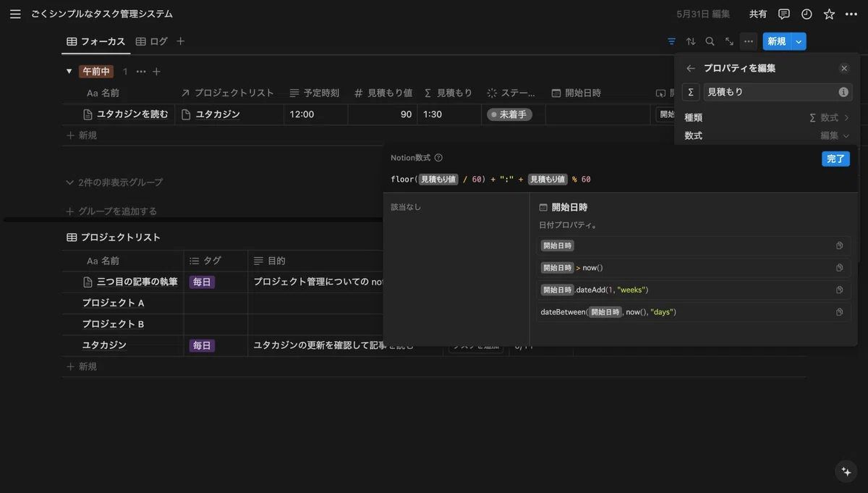This screenshot has height=493, width=868.
Task: Switch to the フォーカス tab
Action: pyautogui.click(x=96, y=41)
